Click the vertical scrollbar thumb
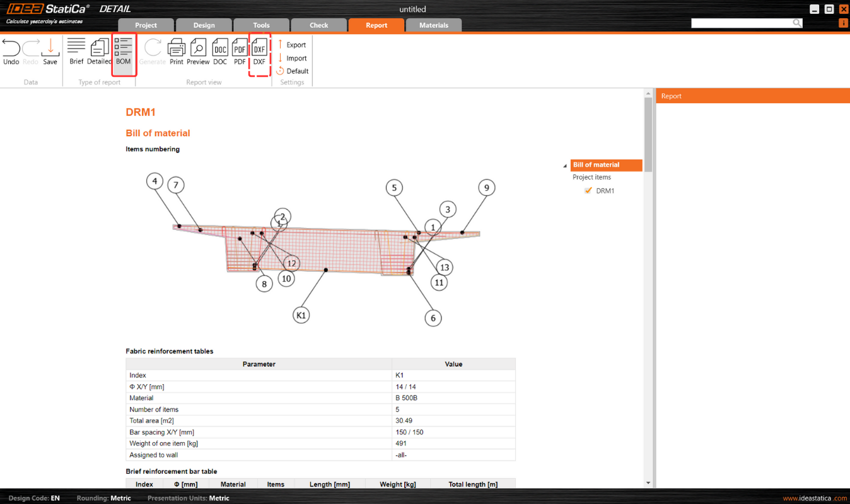This screenshot has height=504, width=850. (648, 135)
